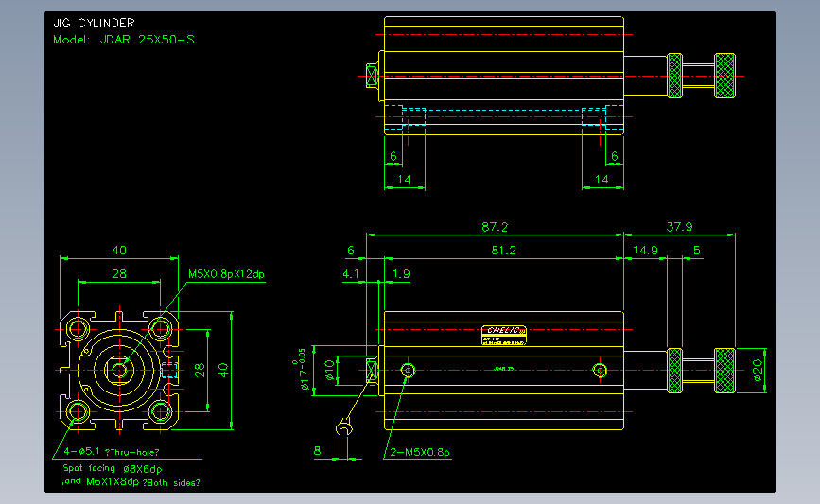Select the 2-M5X0.8p port callout
The image size is (820, 504).
coord(420,452)
